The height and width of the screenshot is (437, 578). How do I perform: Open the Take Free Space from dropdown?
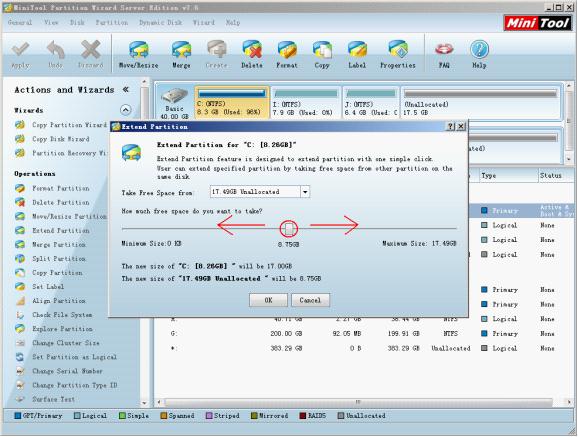[x=305, y=192]
